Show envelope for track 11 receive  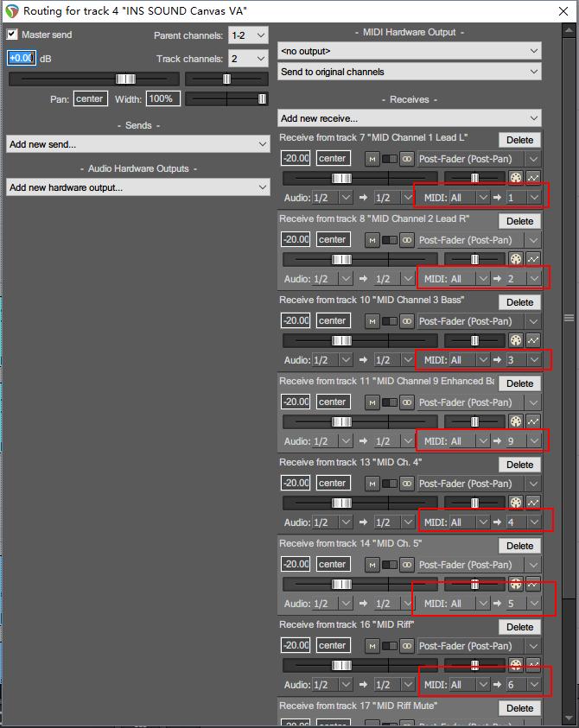tap(533, 421)
